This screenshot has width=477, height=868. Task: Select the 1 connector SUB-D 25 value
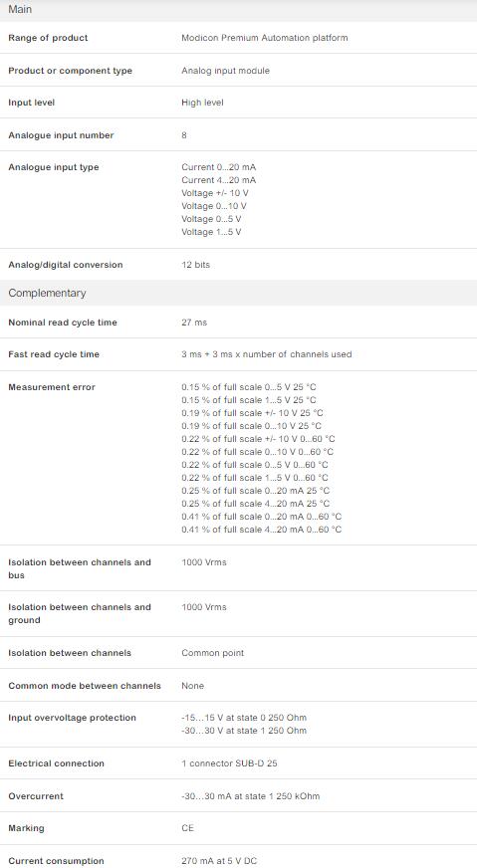tap(229, 763)
